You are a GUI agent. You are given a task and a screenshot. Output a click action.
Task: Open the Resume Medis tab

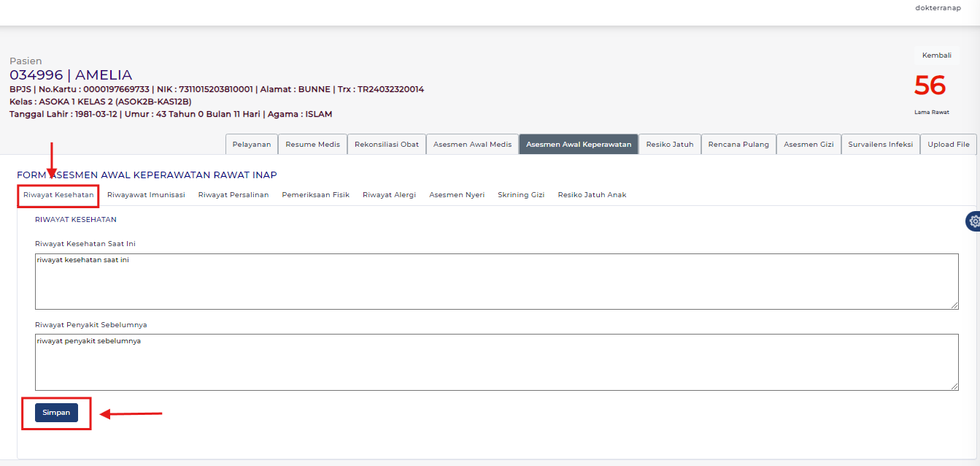(x=312, y=144)
